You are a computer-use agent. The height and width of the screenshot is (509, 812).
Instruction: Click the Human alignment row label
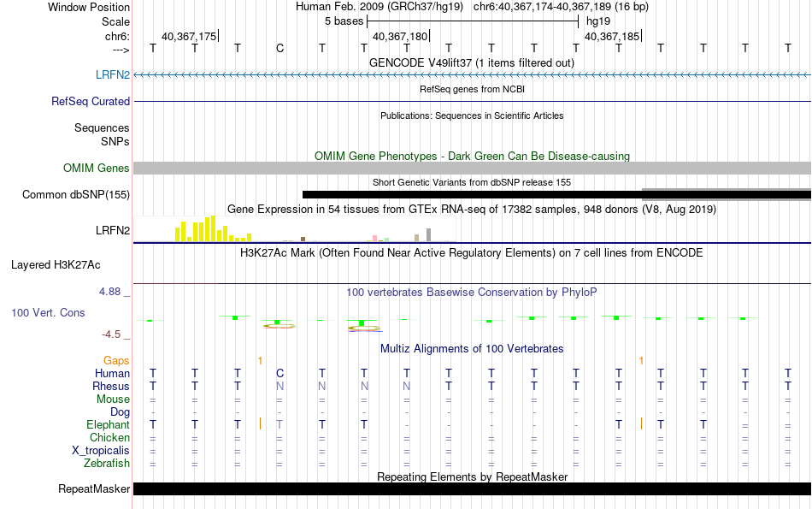[112, 373]
